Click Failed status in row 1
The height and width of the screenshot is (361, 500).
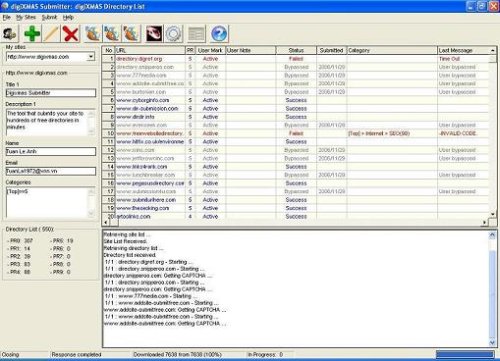(x=296, y=59)
